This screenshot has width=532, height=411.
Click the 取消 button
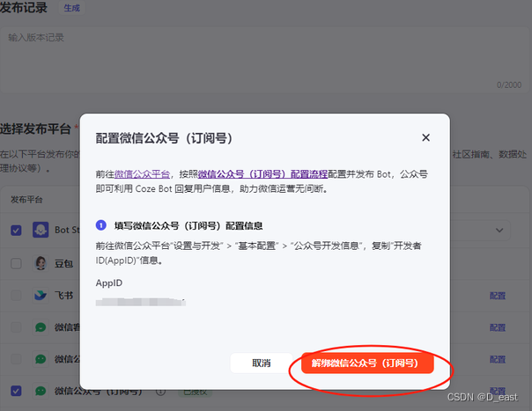point(262,363)
